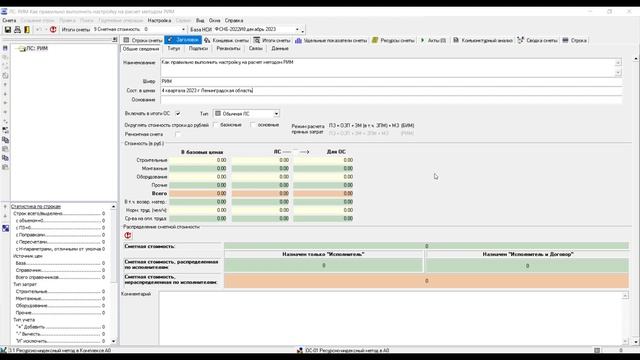Viewport: 640px width, 360px height.
Task: Click Назначен только Исполнитель value cell
Action: (324, 265)
